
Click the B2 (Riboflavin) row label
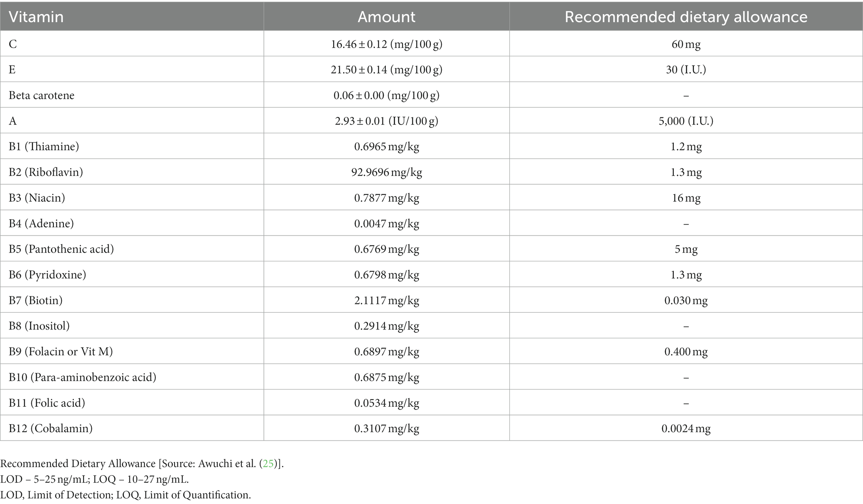(x=46, y=172)
